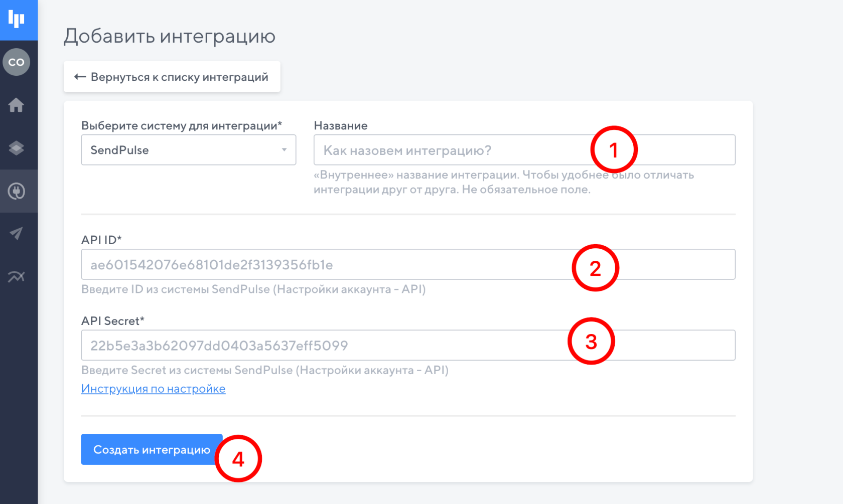The height and width of the screenshot is (504, 843).
Task: Open the stacked layers sidebar icon
Action: pos(17,148)
